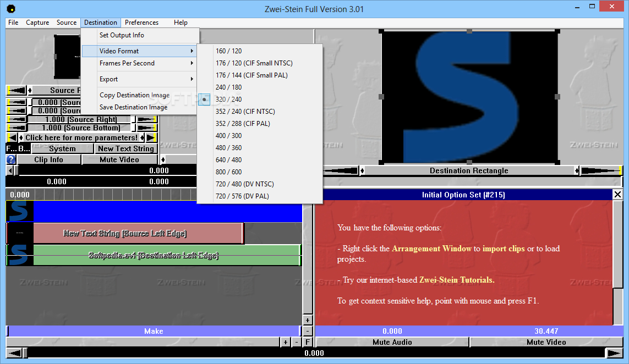This screenshot has width=629, height=364.
Task: Expand the Export submenu
Action: point(139,79)
